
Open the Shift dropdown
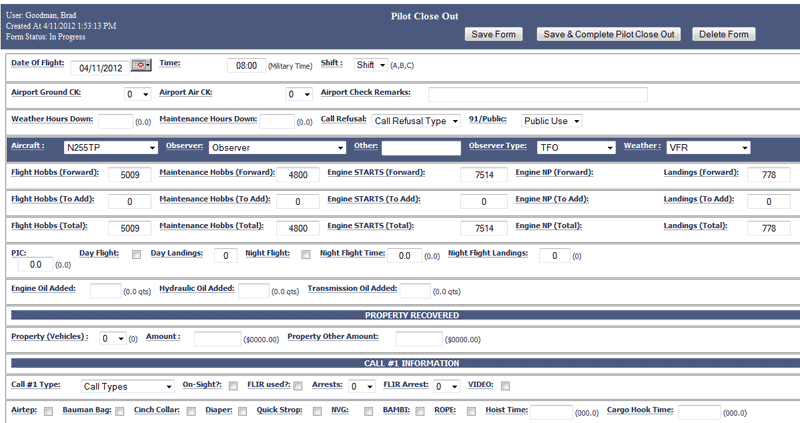point(370,65)
